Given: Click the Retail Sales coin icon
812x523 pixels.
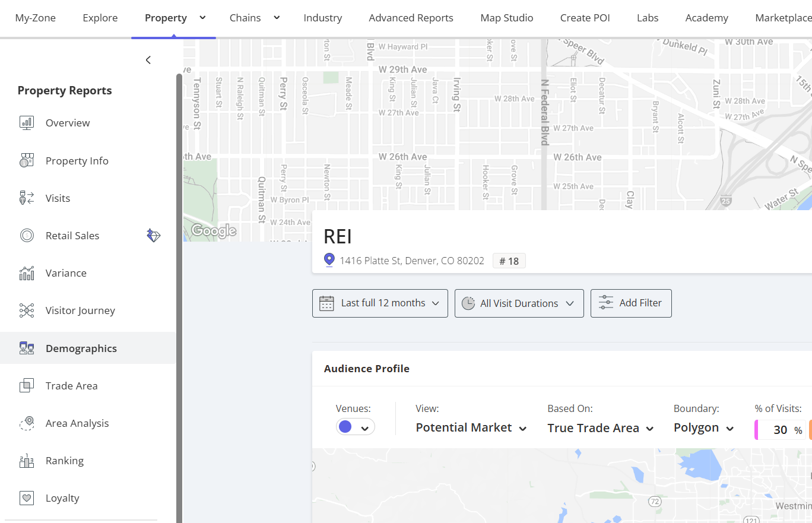Looking at the screenshot, I should (x=27, y=236).
